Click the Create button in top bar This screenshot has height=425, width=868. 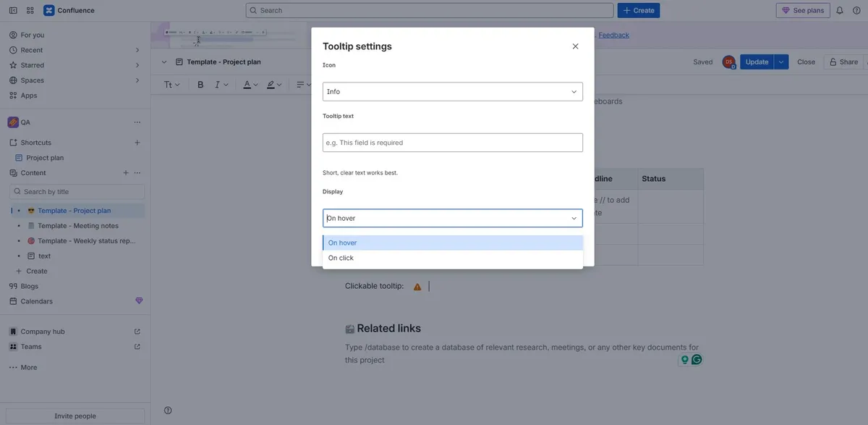pos(639,10)
